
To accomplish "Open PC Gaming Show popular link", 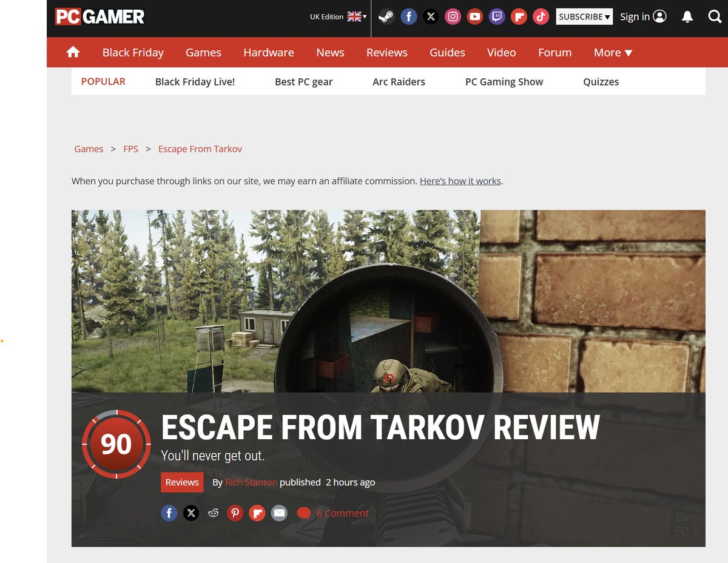I will pos(504,82).
